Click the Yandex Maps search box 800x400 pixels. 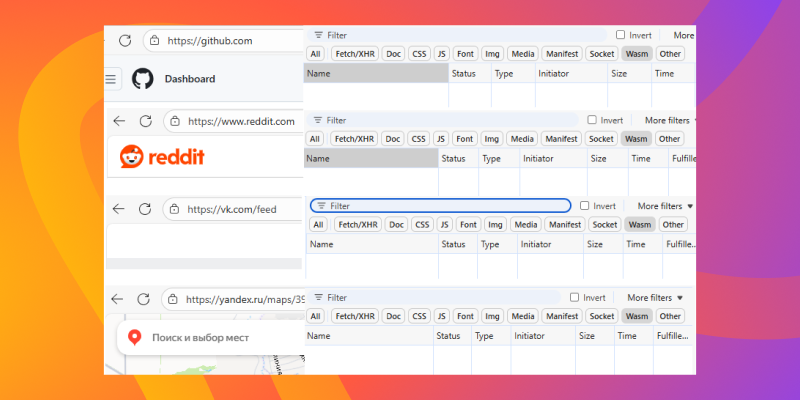210,338
